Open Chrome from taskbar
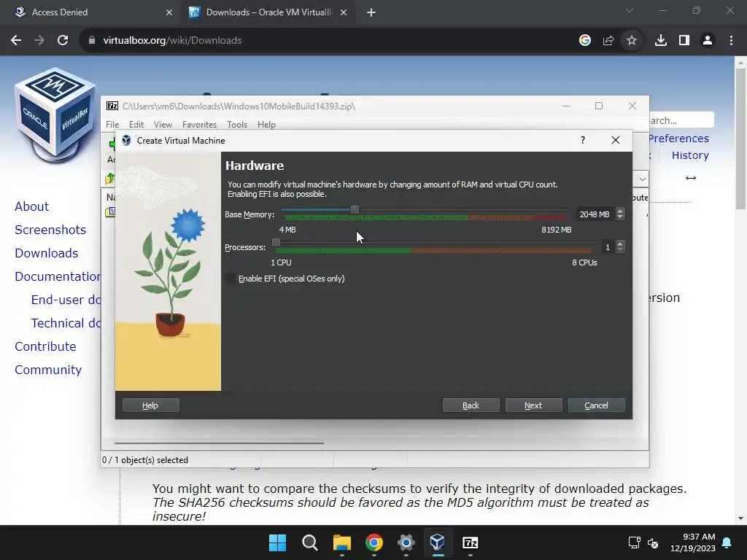 (374, 542)
